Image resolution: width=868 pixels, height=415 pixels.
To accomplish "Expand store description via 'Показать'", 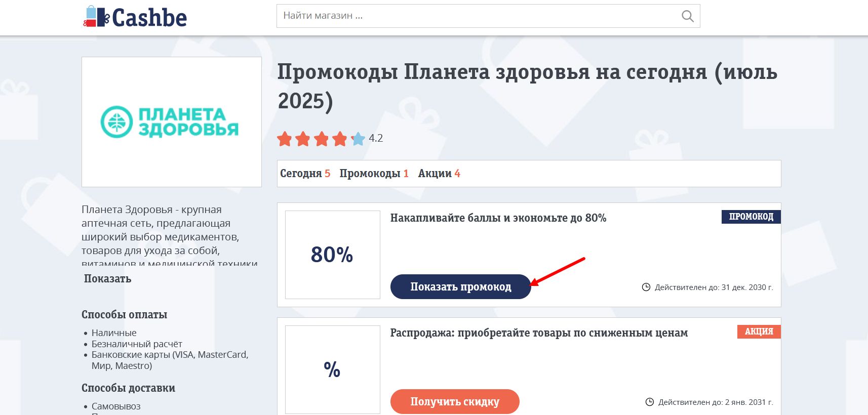I will [107, 279].
